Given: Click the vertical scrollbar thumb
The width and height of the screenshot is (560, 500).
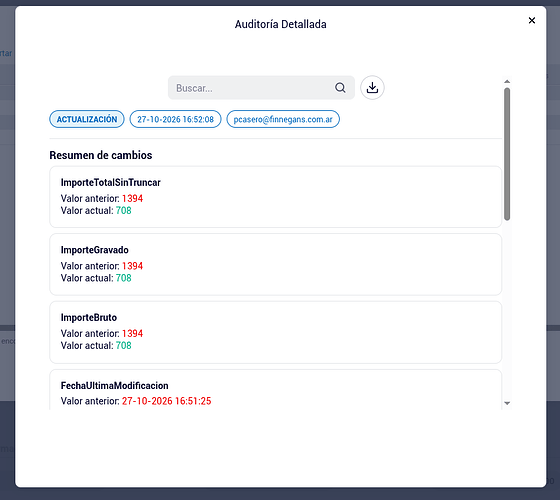Looking at the screenshot, I should [507, 154].
